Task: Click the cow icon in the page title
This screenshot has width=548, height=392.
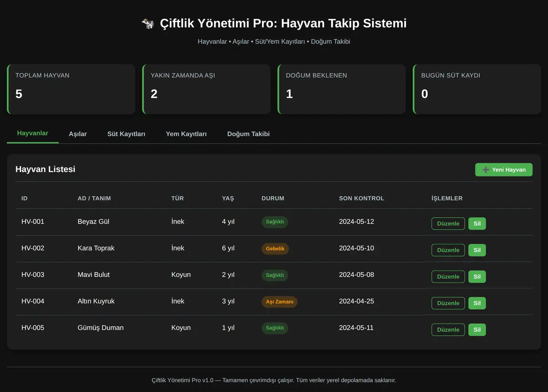Action: (148, 23)
